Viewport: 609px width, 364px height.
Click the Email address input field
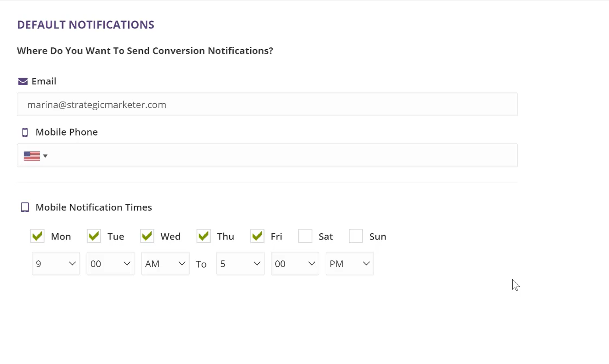click(267, 105)
